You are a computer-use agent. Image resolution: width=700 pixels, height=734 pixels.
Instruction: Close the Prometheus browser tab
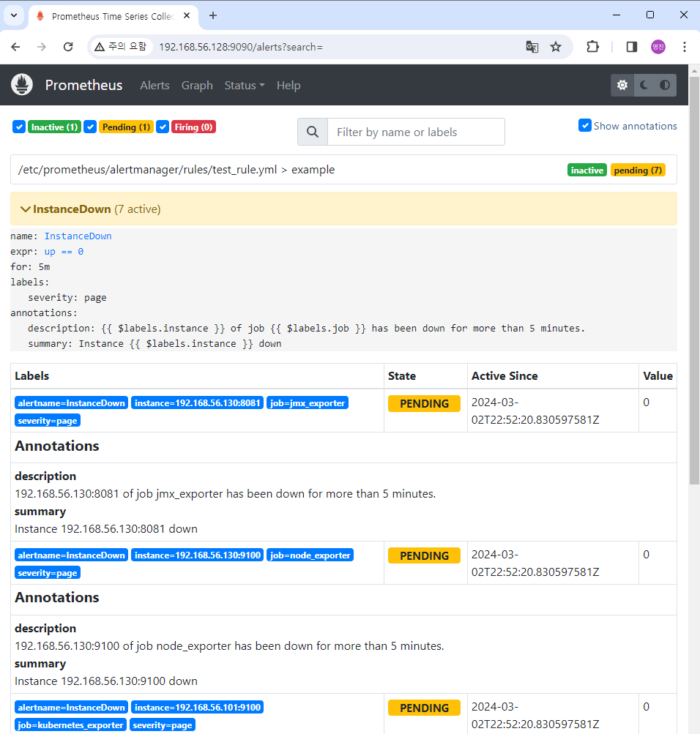[187, 15]
